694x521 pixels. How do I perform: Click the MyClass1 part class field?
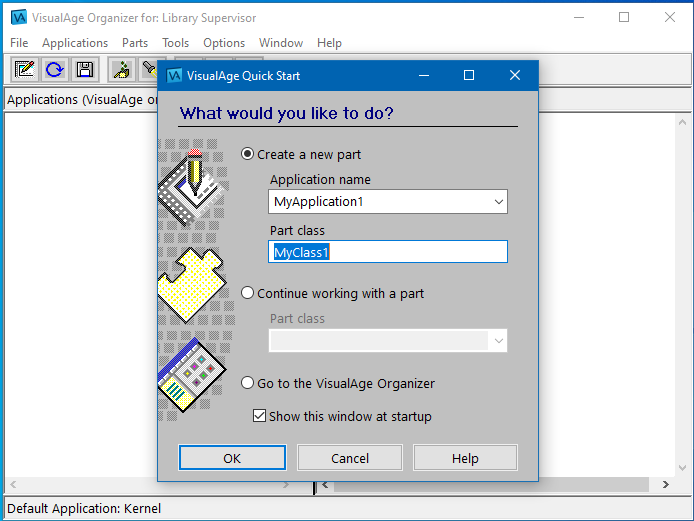(388, 252)
